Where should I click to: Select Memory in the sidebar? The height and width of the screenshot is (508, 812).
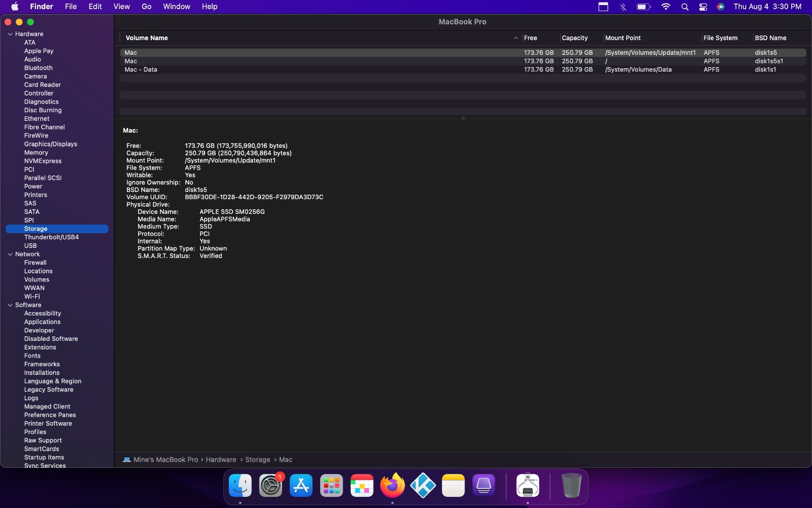[x=36, y=152]
